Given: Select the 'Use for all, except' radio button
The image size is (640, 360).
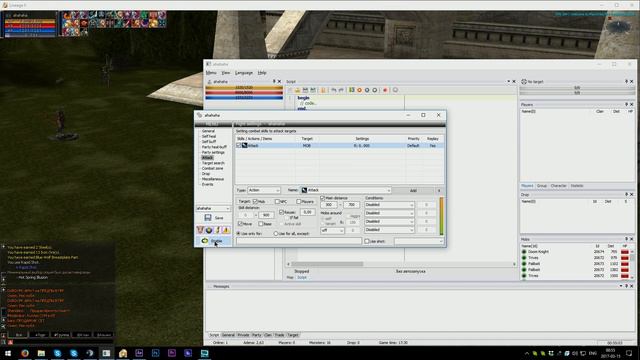Looking at the screenshot, I should pyautogui.click(x=276, y=233).
